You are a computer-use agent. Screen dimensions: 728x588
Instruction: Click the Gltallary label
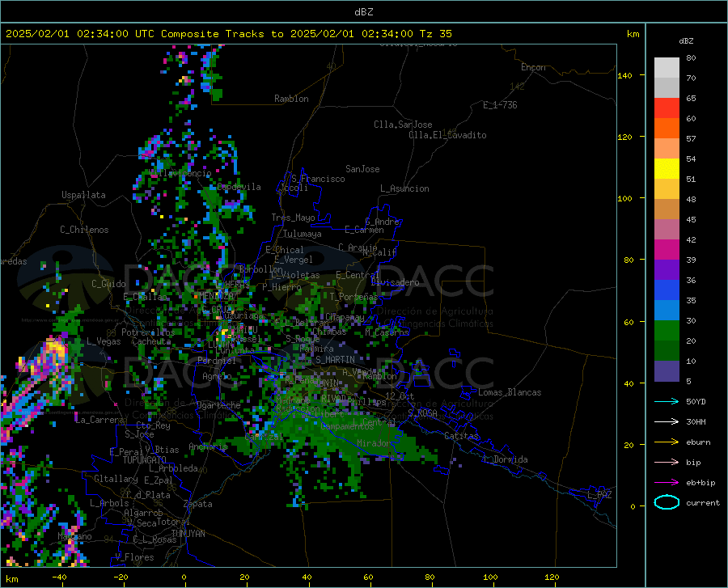point(116,479)
